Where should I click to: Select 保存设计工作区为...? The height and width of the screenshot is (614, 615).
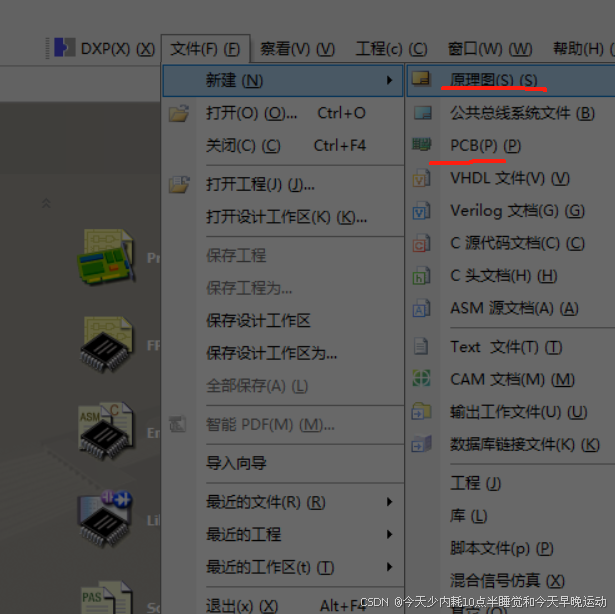(x=283, y=353)
